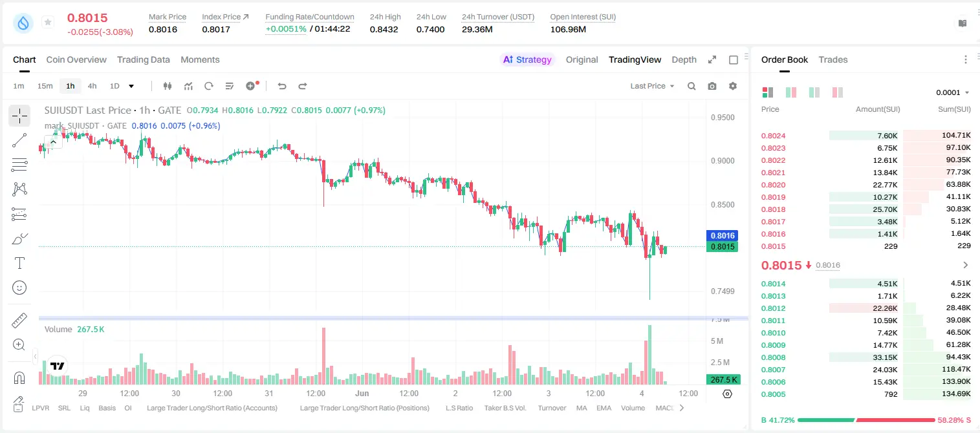Switch chart view to Depth

click(x=684, y=59)
